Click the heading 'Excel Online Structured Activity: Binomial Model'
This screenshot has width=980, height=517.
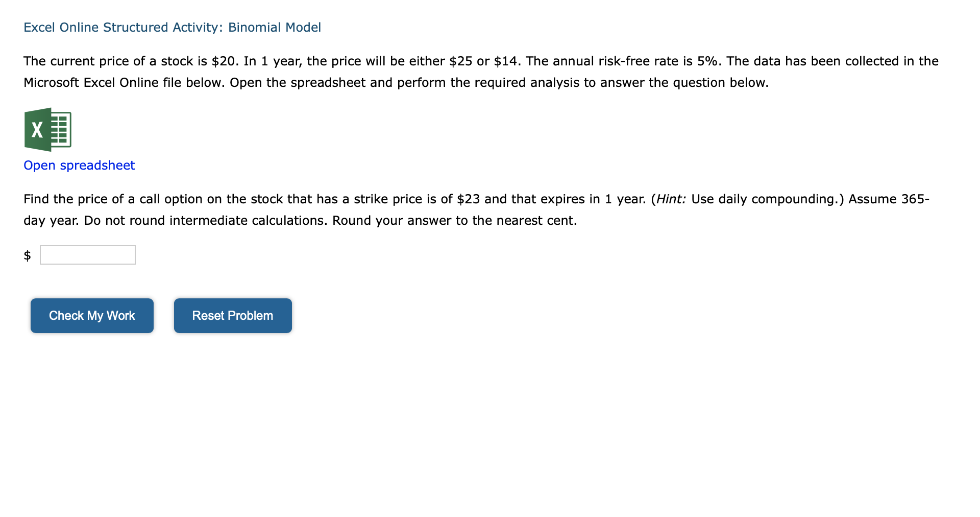click(172, 27)
